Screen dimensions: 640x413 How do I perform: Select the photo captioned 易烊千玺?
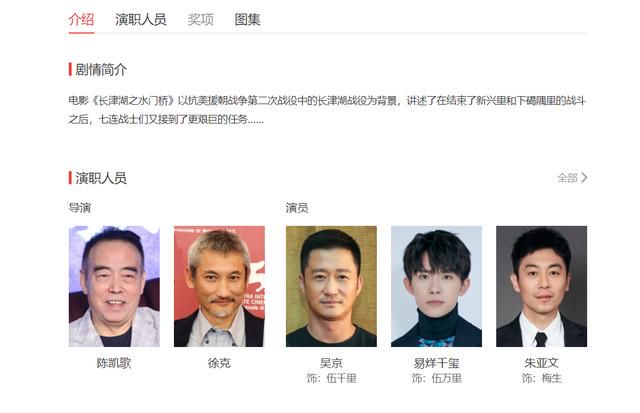[x=436, y=286]
